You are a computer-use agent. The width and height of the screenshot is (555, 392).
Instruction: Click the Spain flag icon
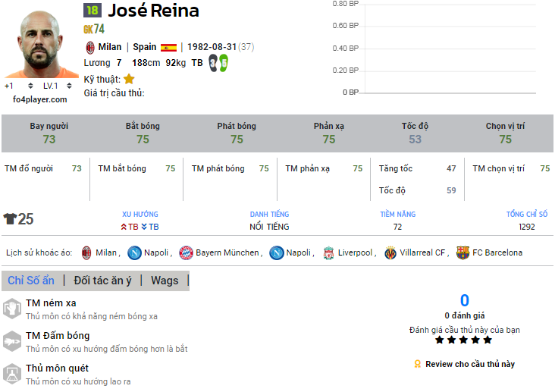point(168,47)
